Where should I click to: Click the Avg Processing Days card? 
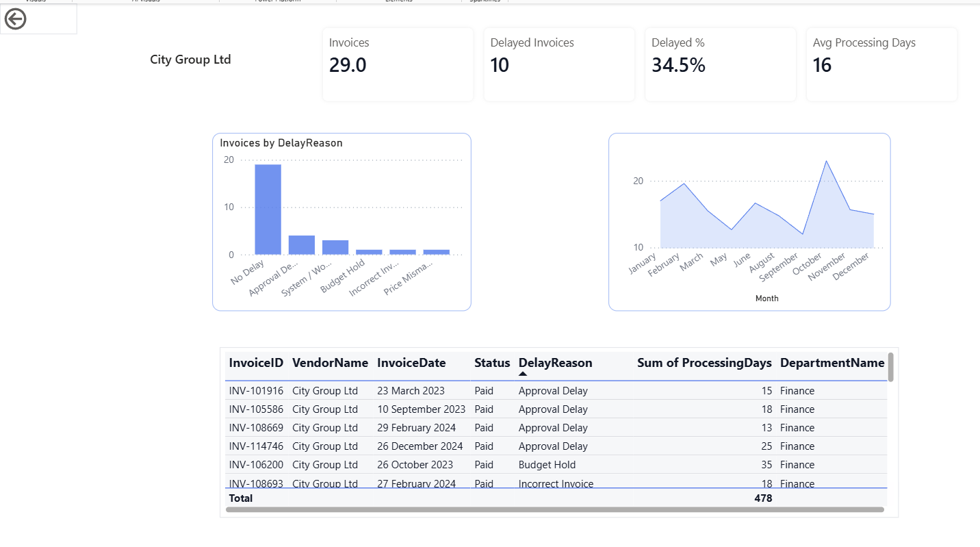click(881, 64)
